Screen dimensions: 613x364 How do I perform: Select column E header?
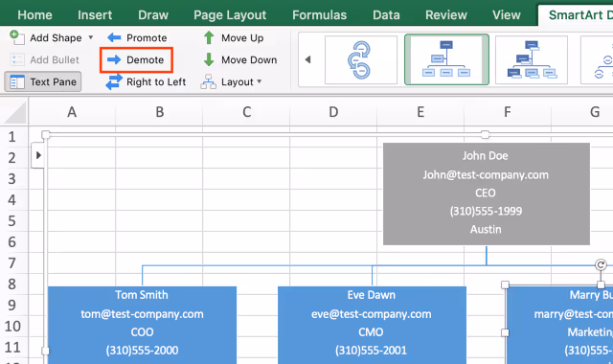[420, 112]
